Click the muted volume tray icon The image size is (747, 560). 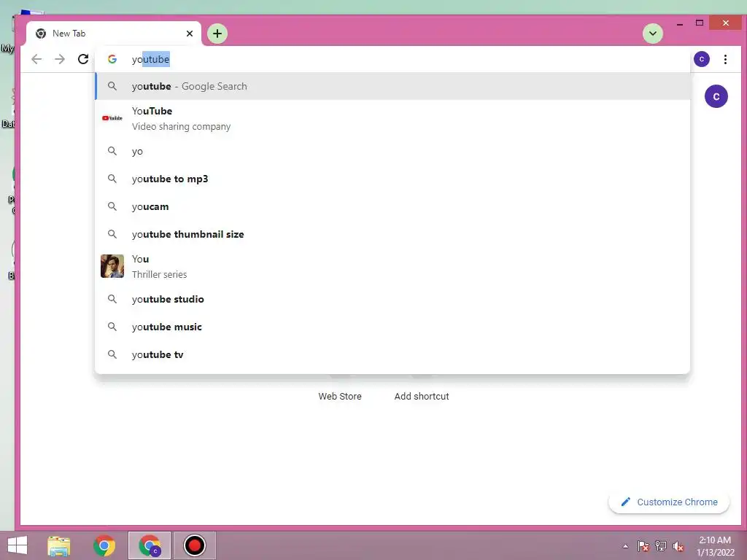[678, 546]
